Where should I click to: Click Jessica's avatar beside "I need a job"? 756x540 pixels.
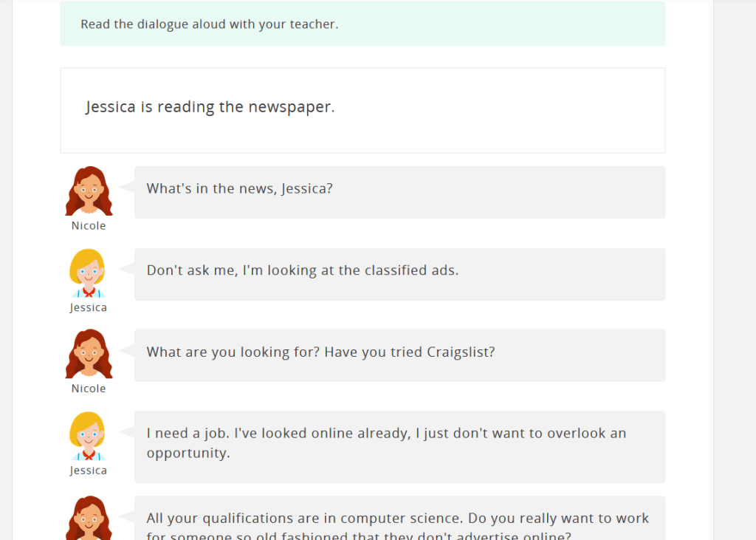pos(88,435)
